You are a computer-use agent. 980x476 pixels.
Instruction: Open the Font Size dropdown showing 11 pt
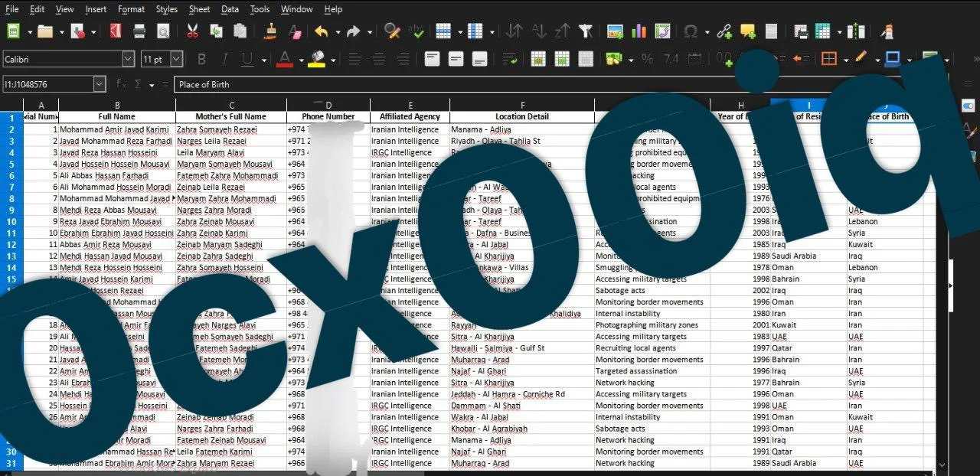tap(177, 59)
